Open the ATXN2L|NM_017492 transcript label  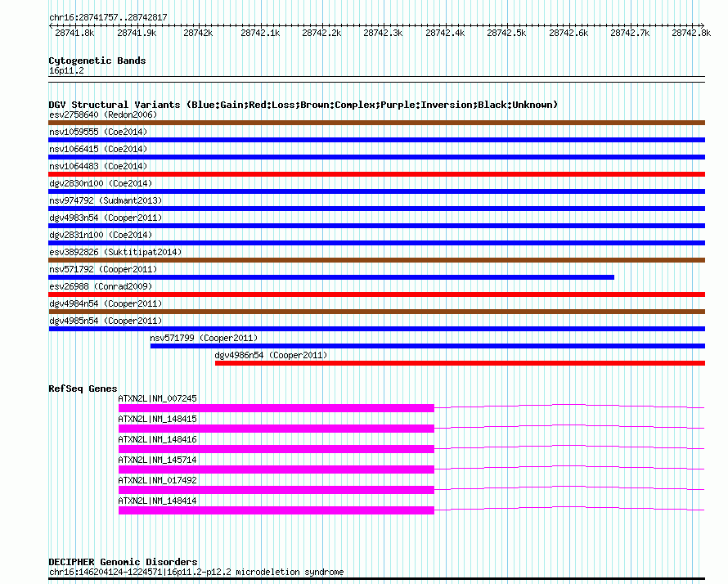point(157,480)
